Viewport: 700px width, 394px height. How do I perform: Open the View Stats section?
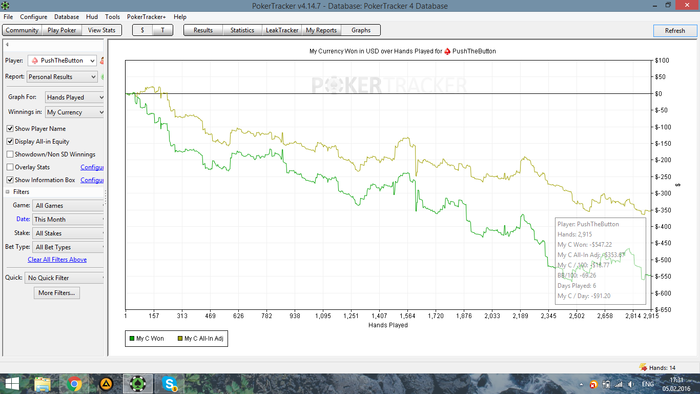pos(101,30)
